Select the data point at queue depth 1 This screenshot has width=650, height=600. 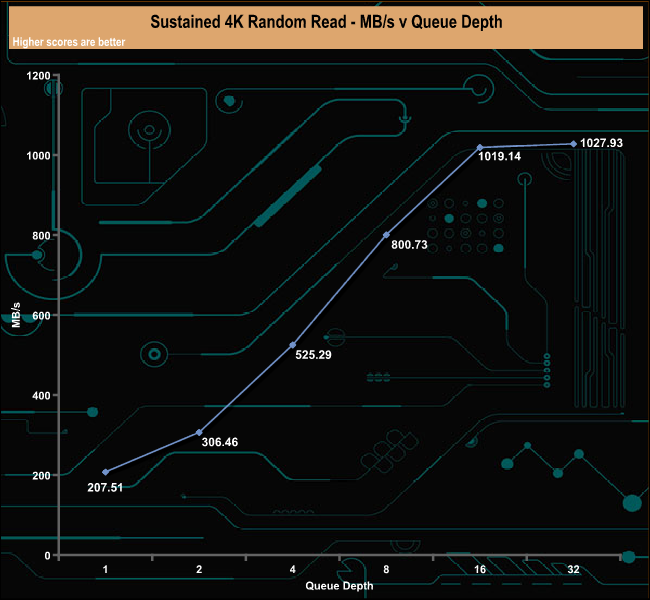click(x=105, y=472)
